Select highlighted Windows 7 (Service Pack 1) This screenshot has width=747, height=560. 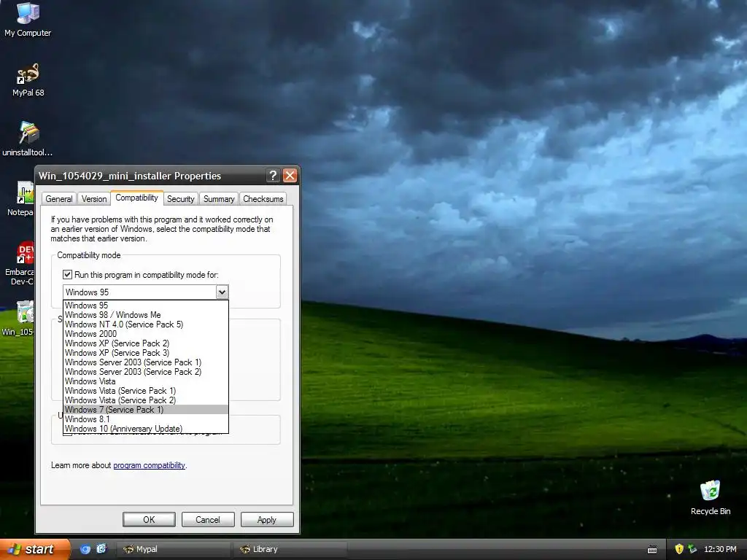tap(146, 410)
